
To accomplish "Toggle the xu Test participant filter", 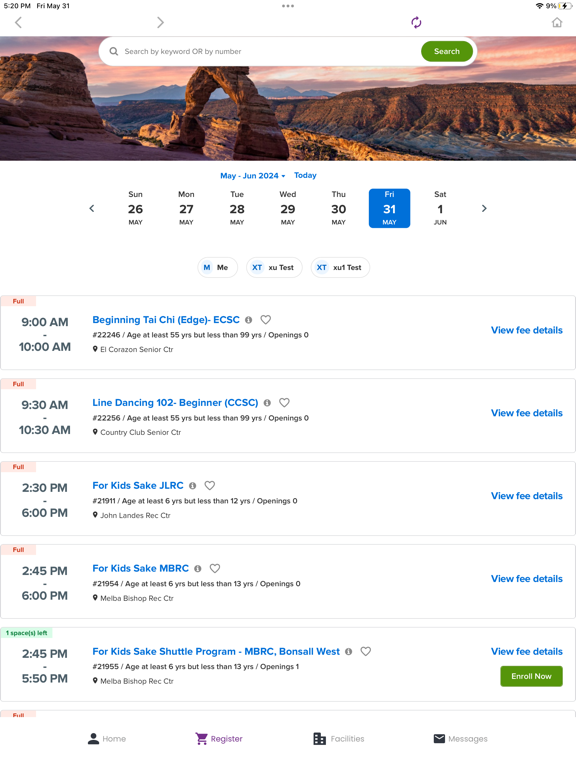I will (x=274, y=267).
